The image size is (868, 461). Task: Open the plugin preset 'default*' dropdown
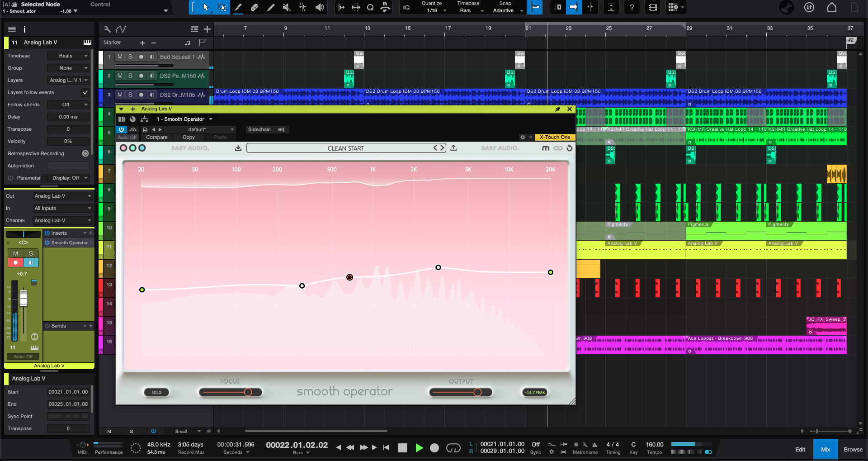199,129
